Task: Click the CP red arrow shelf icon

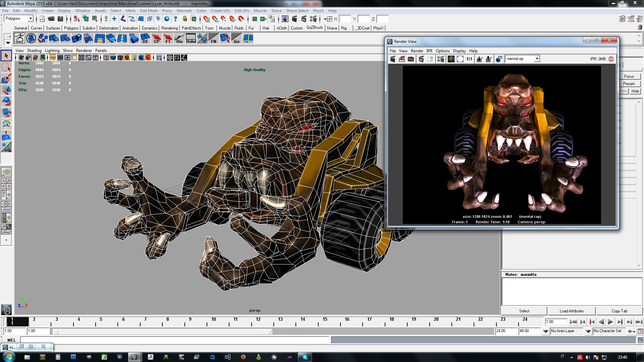Action: tap(156, 38)
